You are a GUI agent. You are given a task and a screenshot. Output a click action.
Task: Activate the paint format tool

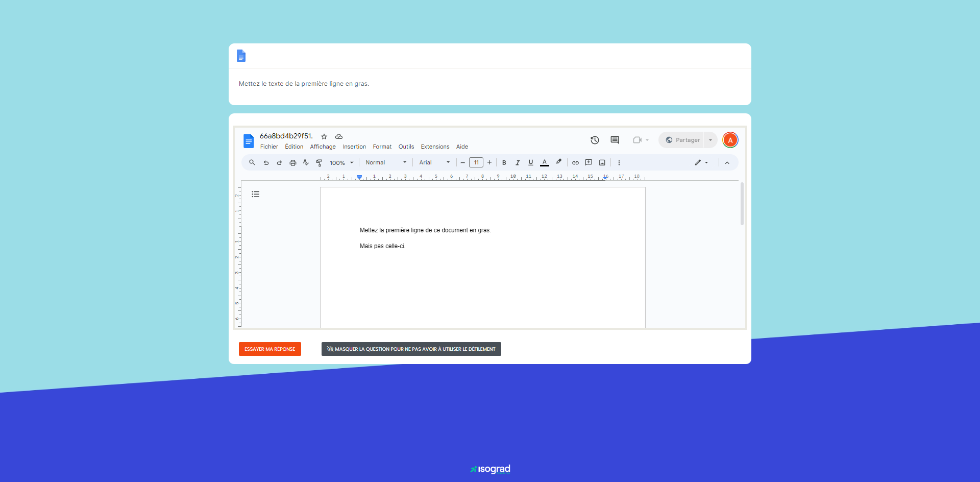[319, 162]
